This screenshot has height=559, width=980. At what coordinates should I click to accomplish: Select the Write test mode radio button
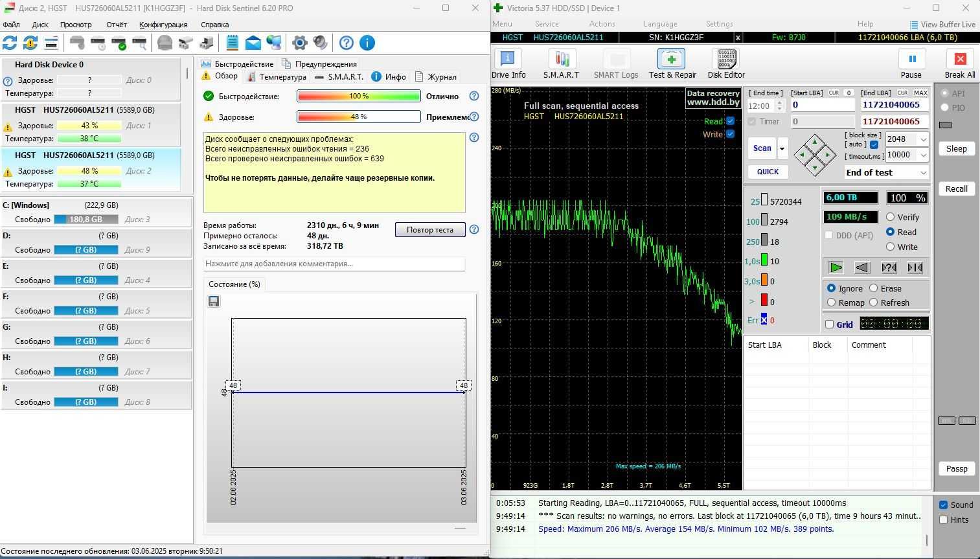pos(890,247)
